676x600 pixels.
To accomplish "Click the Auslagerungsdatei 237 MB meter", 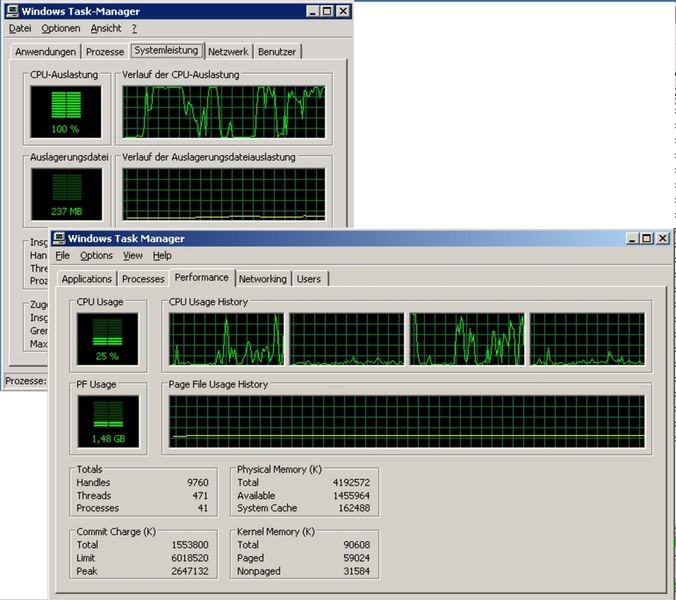I will [66, 194].
